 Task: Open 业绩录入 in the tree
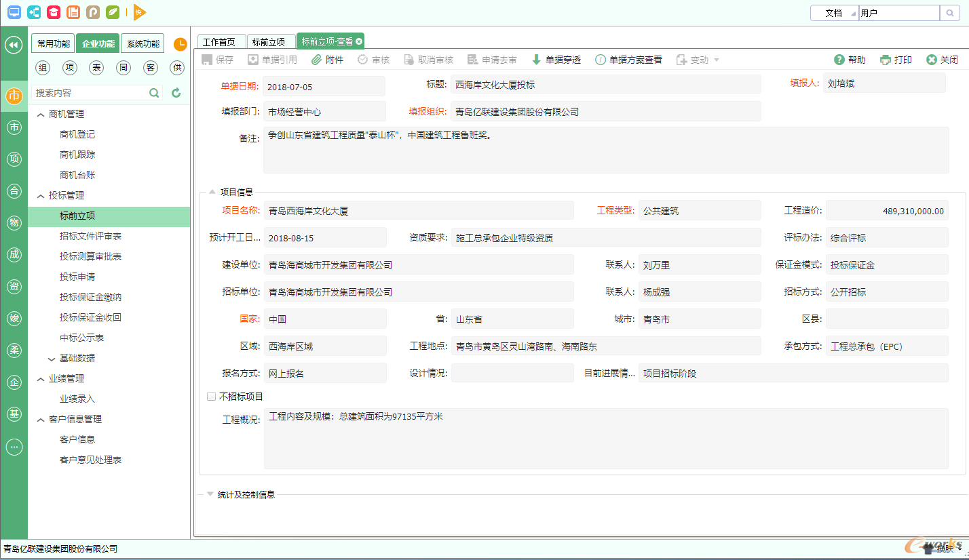click(77, 399)
